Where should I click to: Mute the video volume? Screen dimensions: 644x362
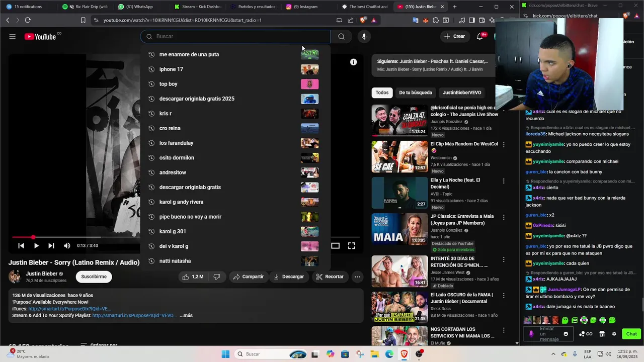[x=67, y=245]
